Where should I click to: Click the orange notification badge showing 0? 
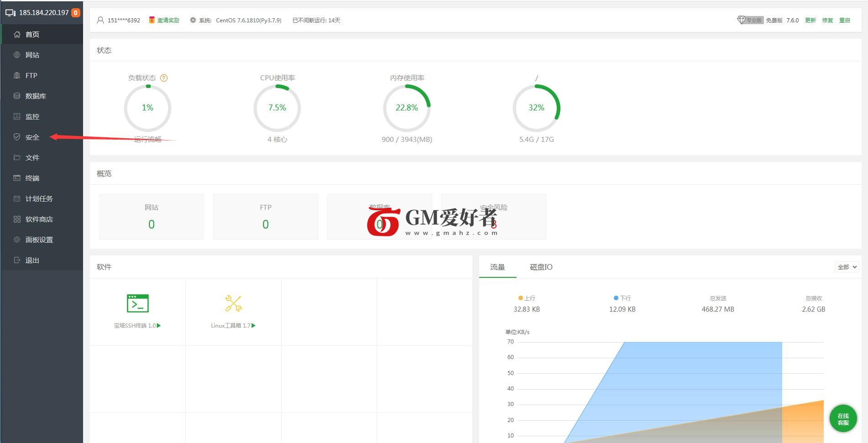(76, 13)
